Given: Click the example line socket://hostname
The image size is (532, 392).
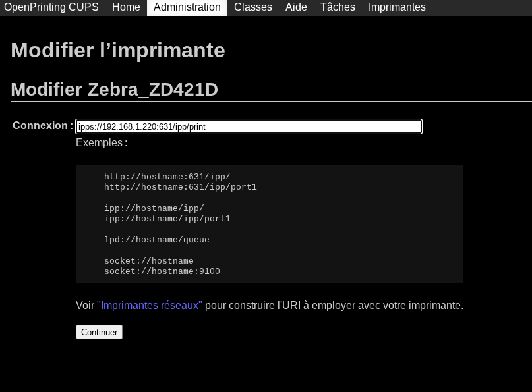Looking at the screenshot, I should (x=149, y=261).
